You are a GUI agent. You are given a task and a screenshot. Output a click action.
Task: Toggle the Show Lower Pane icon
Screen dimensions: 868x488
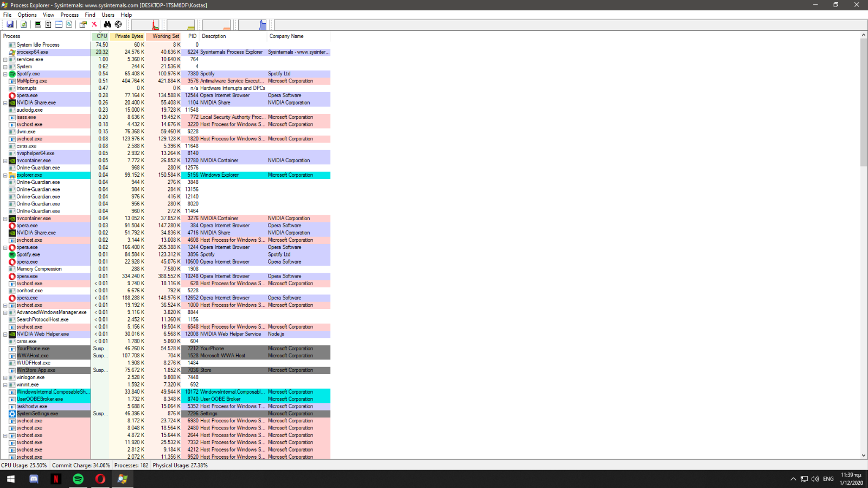coord(59,24)
